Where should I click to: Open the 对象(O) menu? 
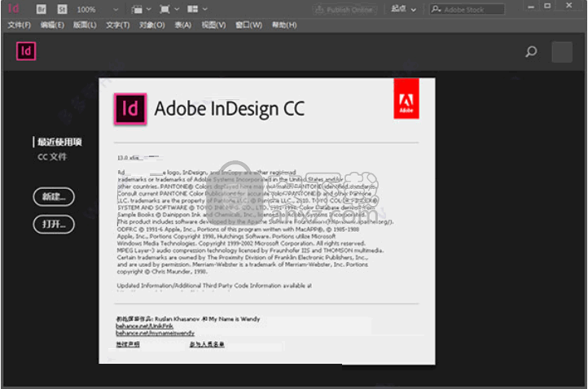151,25
